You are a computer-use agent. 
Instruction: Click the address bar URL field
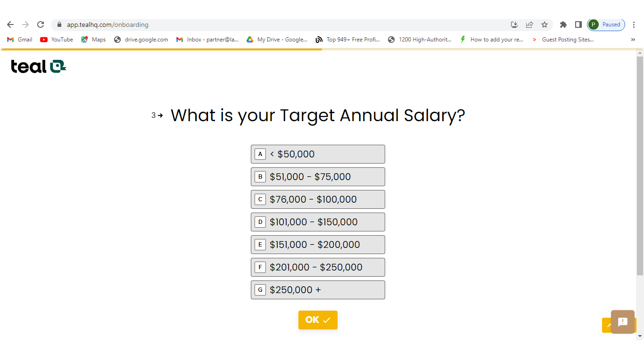coord(283,25)
